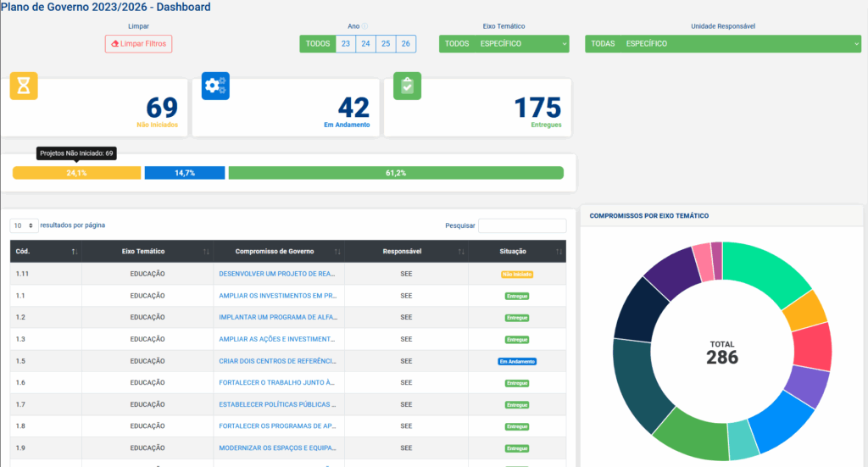This screenshot has height=467, width=868.
Task: Click sort arrows on Cód. column
Action: point(75,252)
